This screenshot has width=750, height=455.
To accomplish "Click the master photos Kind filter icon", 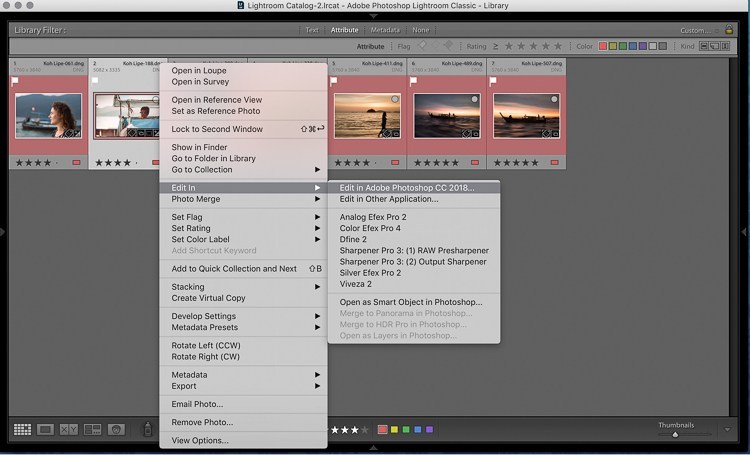I will 704,46.
